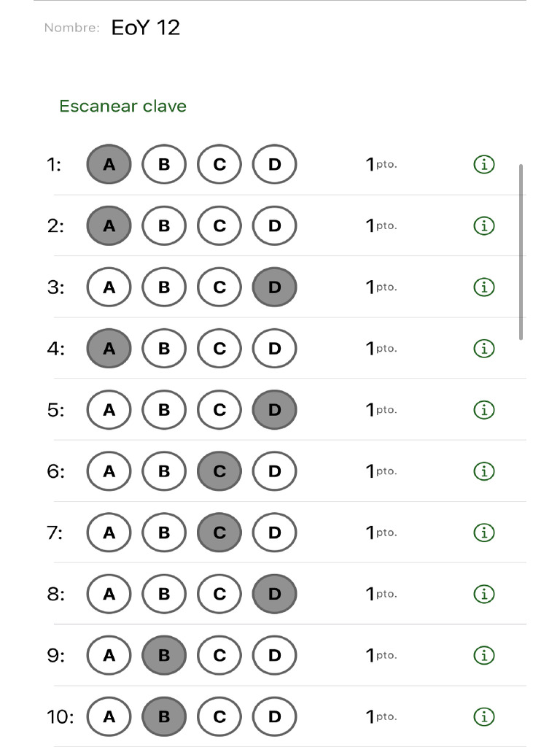Screen dimensions: 560x747
Task: Tap the Escanear clave link
Action: [x=122, y=107]
